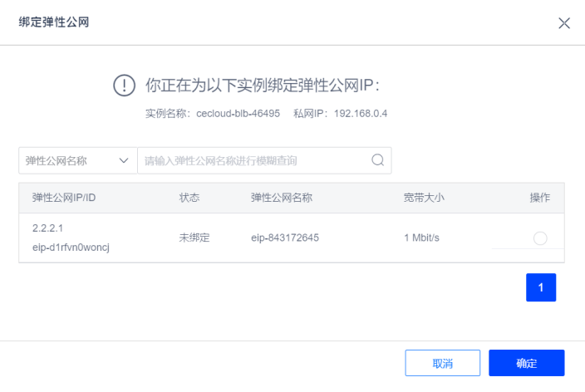Click the magnifier search icon
This screenshot has height=392, width=585.
(377, 160)
